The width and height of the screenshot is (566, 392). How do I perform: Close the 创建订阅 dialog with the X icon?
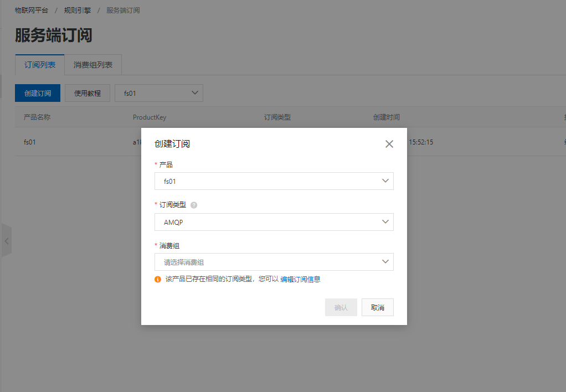pos(389,144)
